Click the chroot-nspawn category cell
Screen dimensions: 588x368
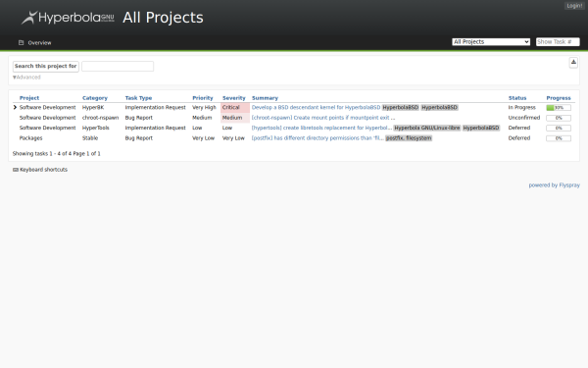100,118
